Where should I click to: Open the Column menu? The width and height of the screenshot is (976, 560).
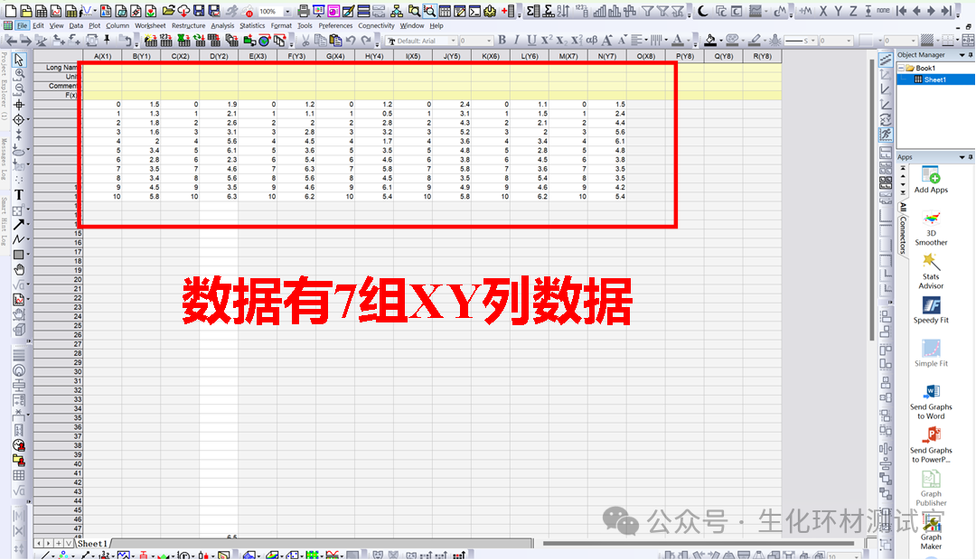click(x=117, y=25)
